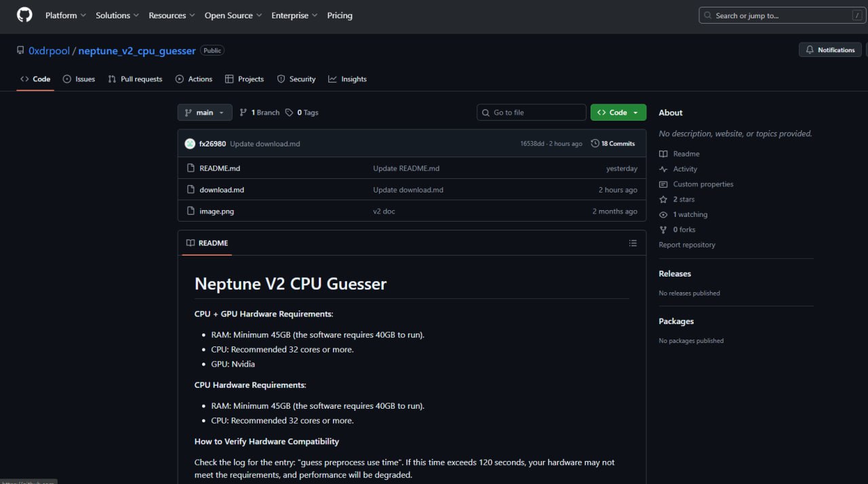Click the GitHub logo icon
Viewport: 868px width, 484px height.
(x=24, y=15)
